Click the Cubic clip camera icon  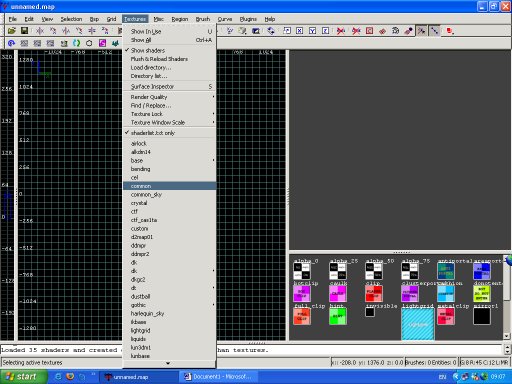pyautogui.click(x=256, y=31)
